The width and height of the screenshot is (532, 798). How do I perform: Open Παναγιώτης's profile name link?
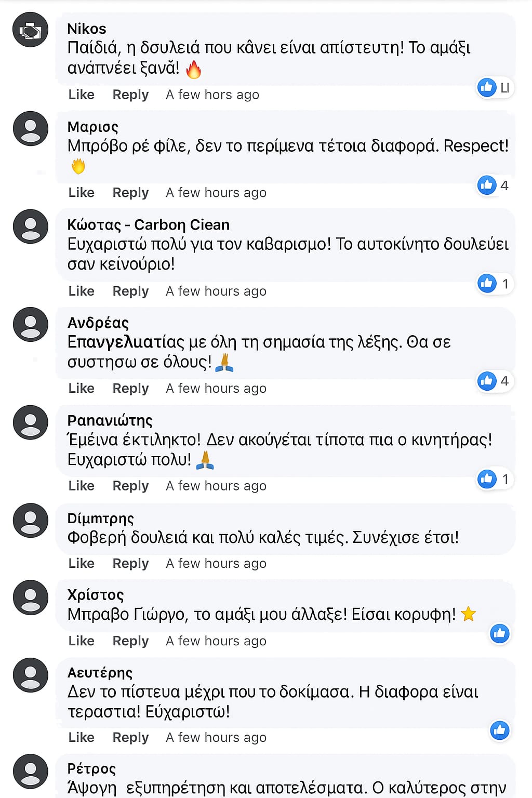[110, 420]
